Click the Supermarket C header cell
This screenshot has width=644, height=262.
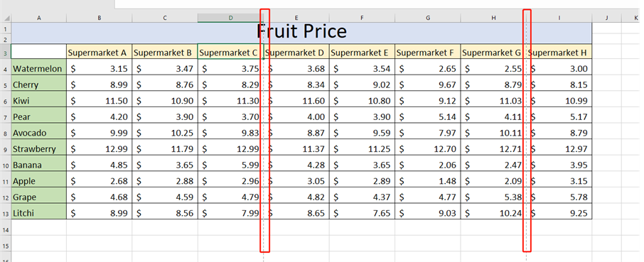click(230, 53)
